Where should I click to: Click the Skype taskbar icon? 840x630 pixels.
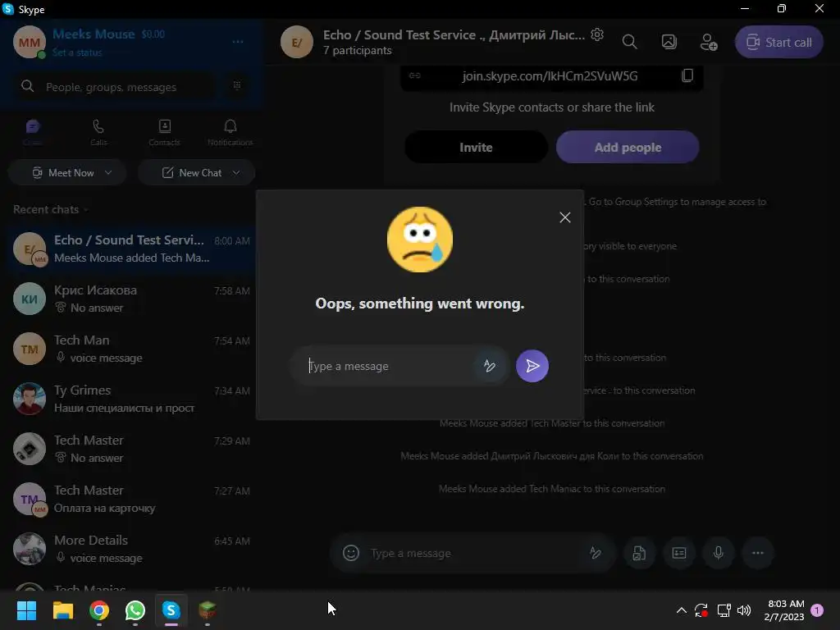point(171,610)
